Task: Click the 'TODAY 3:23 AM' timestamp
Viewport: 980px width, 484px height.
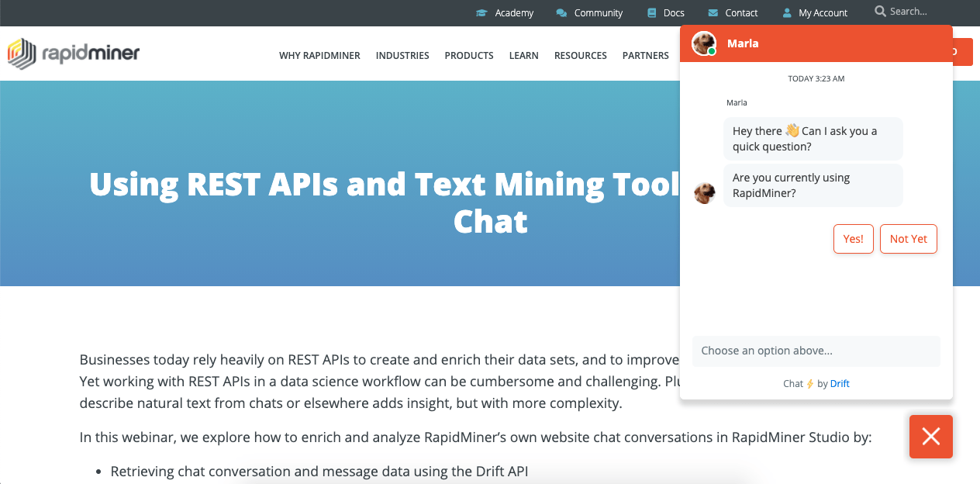Action: [x=816, y=78]
